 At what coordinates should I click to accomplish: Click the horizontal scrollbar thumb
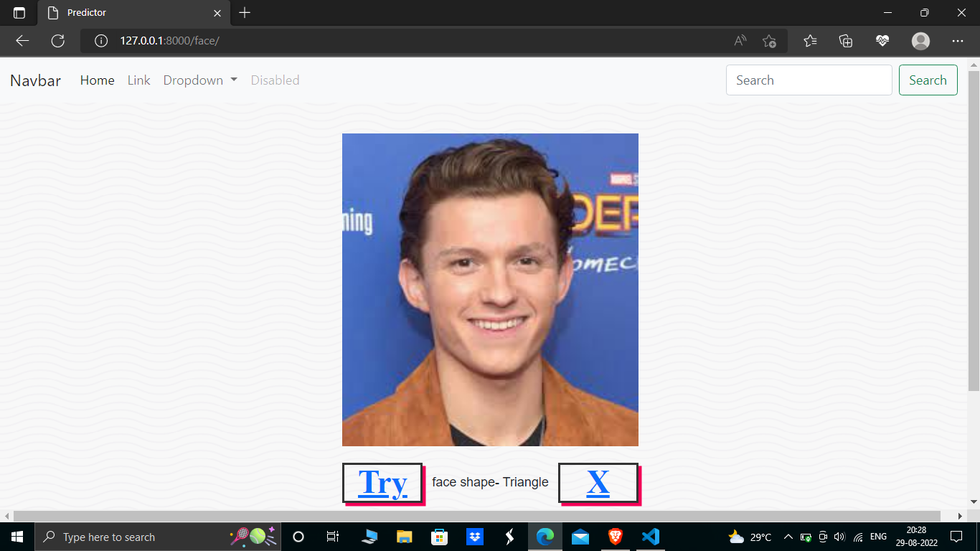pyautogui.click(x=476, y=516)
